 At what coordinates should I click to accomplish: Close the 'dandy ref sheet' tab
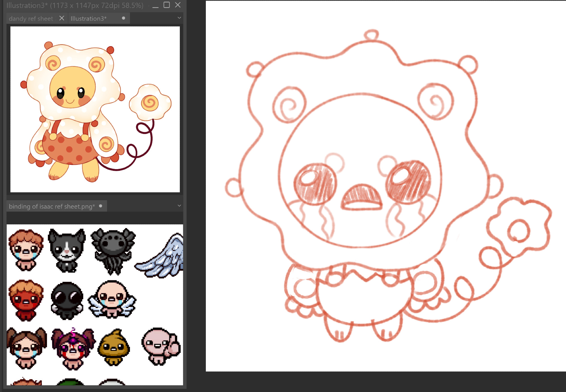click(x=61, y=18)
